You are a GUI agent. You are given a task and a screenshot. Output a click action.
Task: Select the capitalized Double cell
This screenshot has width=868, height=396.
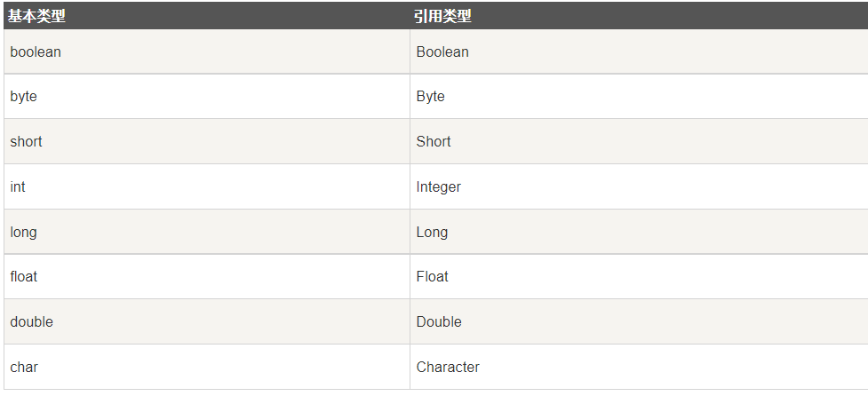click(639, 322)
